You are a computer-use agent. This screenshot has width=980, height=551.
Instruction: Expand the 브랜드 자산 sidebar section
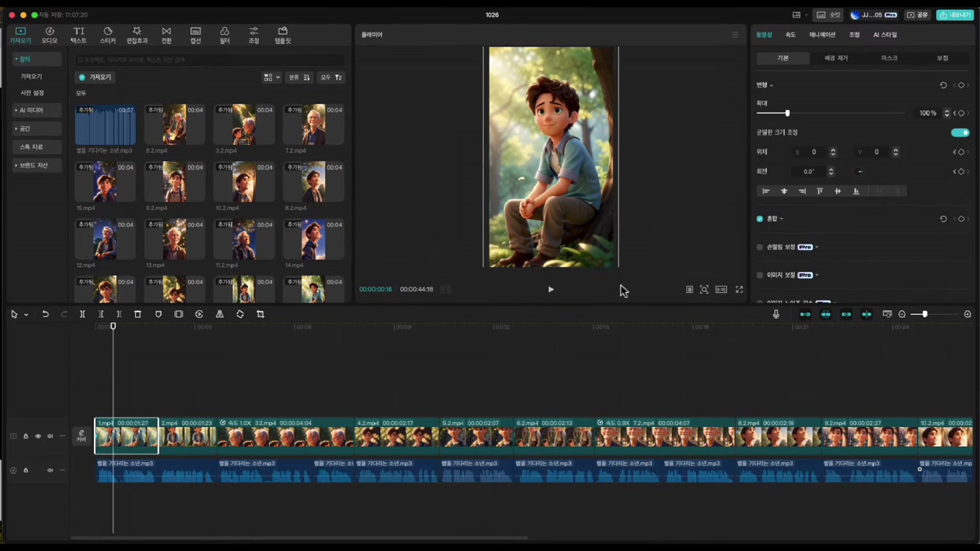coord(36,165)
